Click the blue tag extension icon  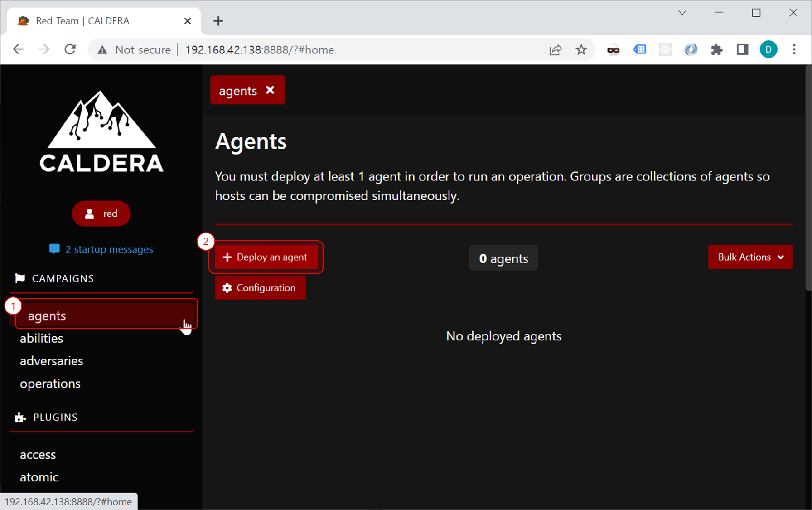click(639, 49)
